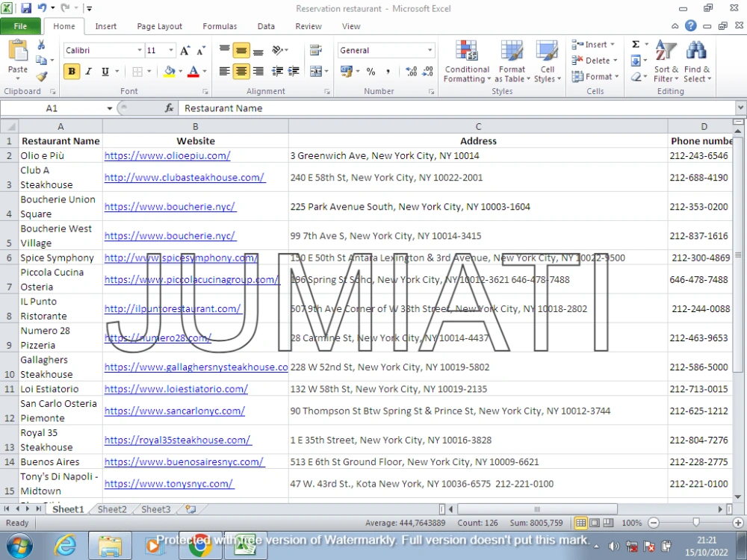Click the Undo icon in quick access toolbar
Screen dimensions: 747x560
point(43,8)
